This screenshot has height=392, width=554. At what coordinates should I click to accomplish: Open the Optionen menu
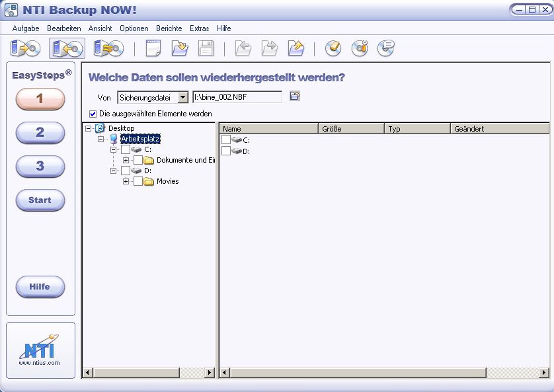134,28
